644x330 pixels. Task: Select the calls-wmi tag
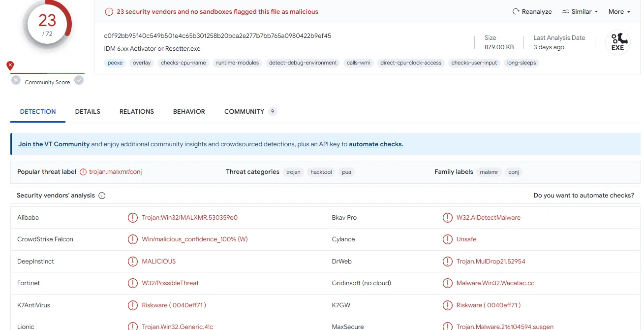click(x=358, y=63)
